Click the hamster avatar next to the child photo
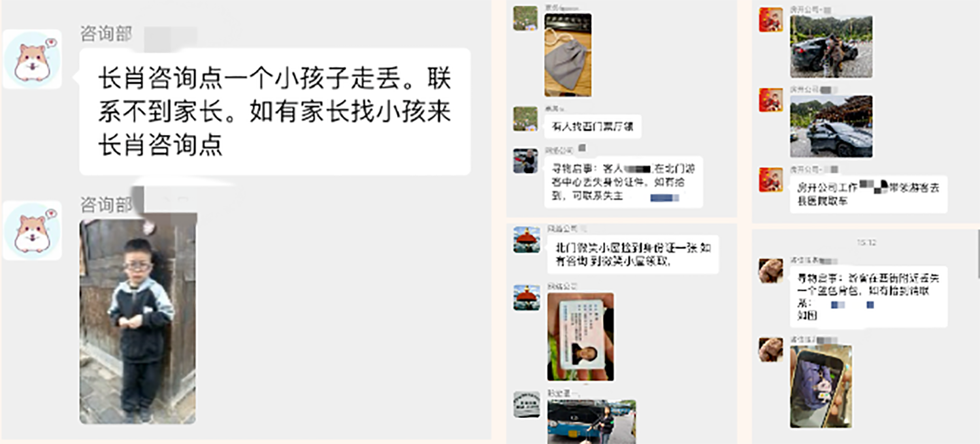This screenshot has height=444, width=980. pyautogui.click(x=33, y=230)
